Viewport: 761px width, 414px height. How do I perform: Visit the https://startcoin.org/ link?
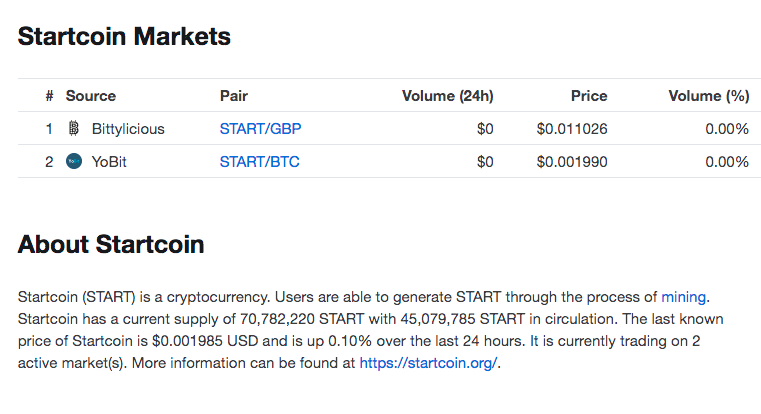pos(428,363)
